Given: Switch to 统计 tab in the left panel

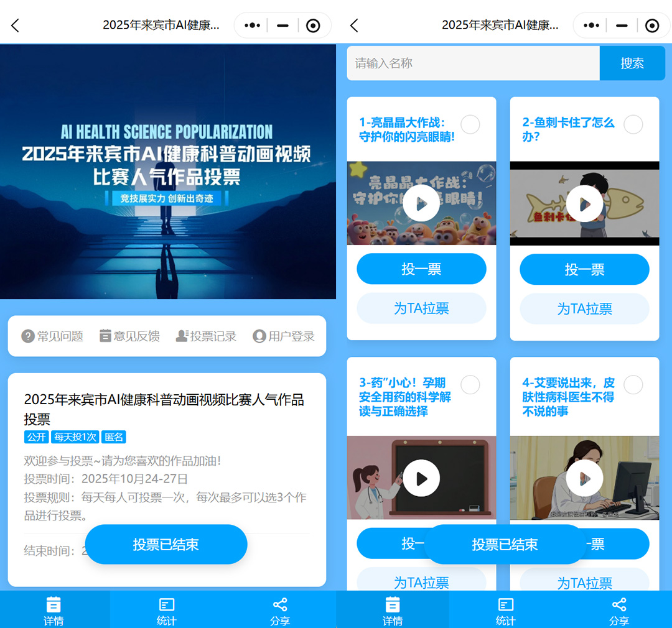Looking at the screenshot, I should (x=167, y=611).
